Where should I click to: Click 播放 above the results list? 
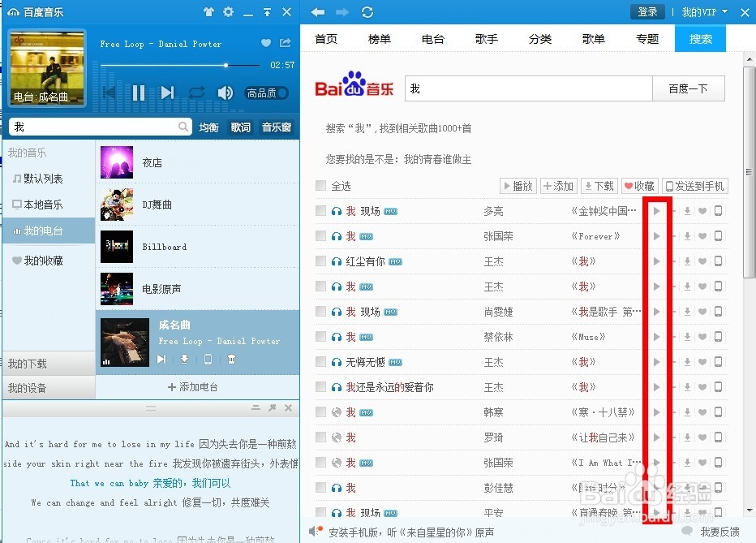pos(518,186)
